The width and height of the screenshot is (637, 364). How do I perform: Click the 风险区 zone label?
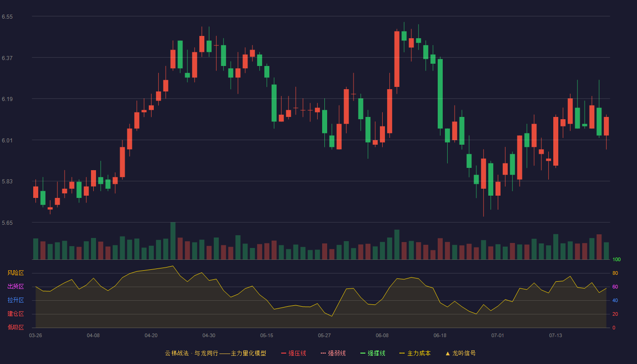point(16,273)
